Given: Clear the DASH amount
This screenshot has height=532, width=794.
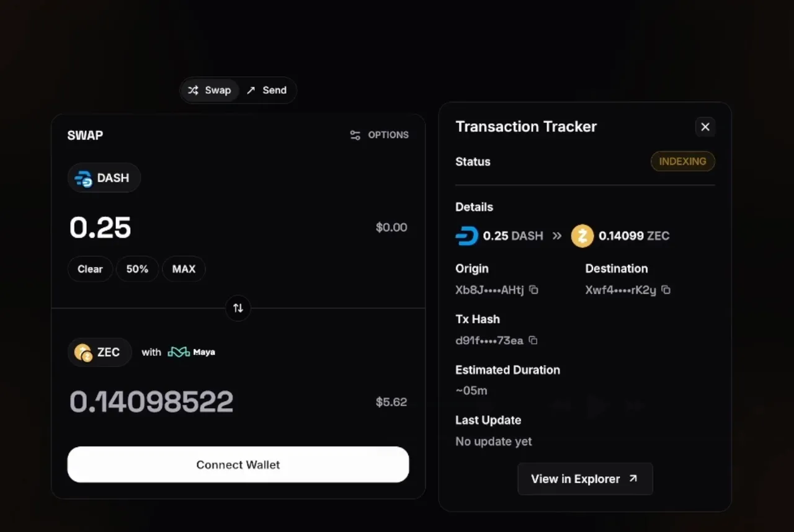Looking at the screenshot, I should tap(90, 269).
